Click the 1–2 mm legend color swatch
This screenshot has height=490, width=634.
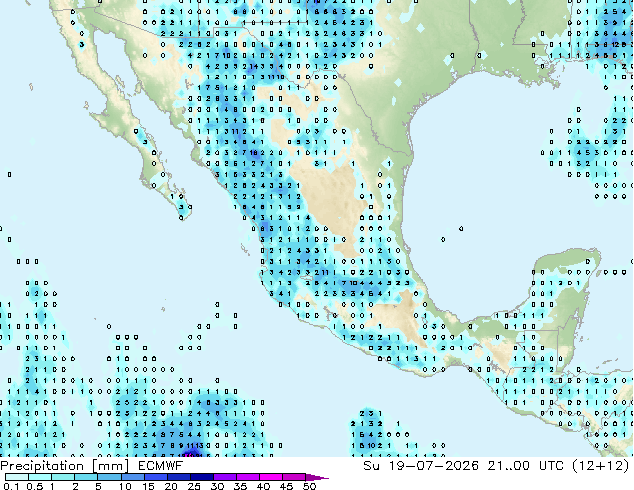click(63, 477)
